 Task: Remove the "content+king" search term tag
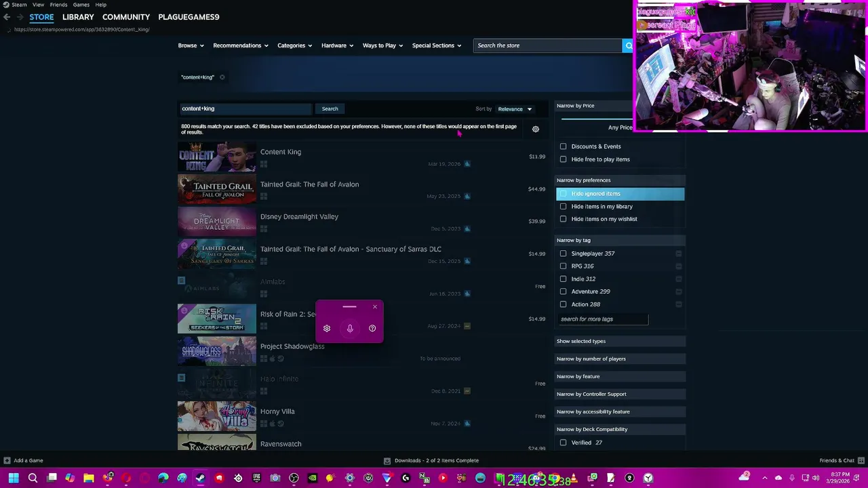222,77
